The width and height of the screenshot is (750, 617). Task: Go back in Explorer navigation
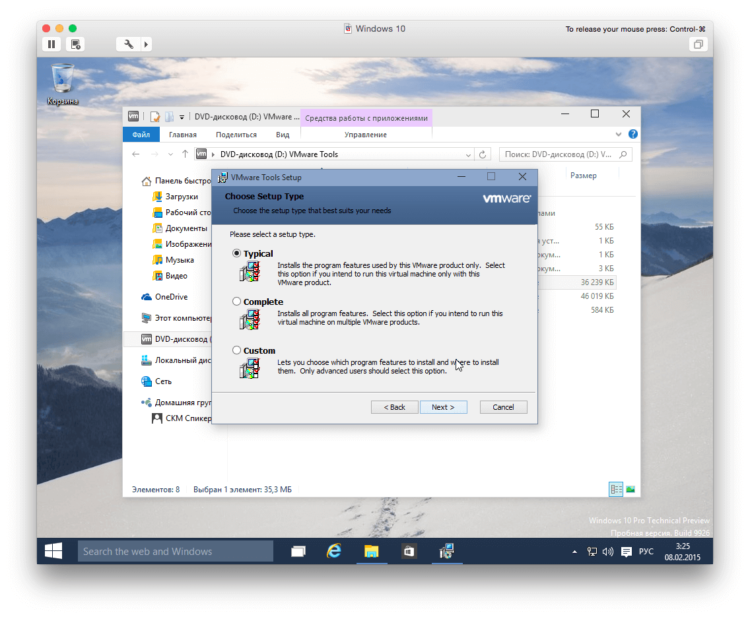136,154
